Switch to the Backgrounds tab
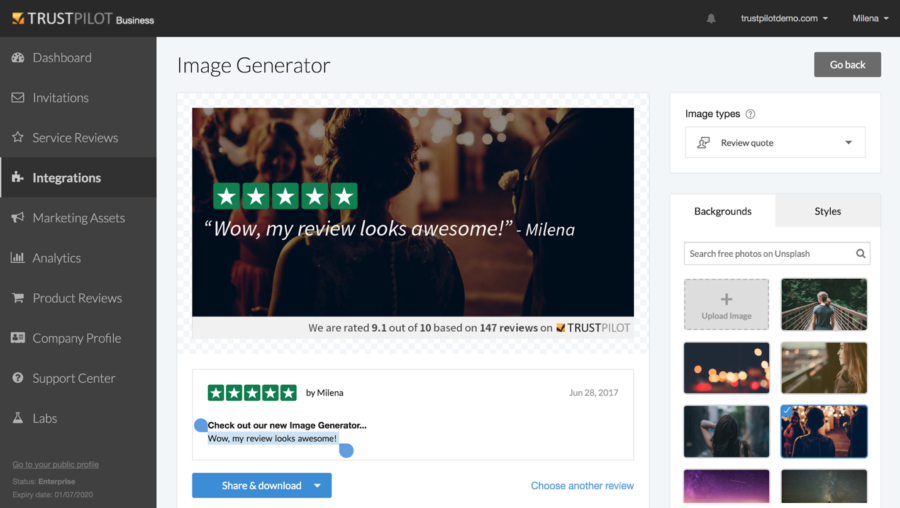The image size is (900, 508). 723,211
